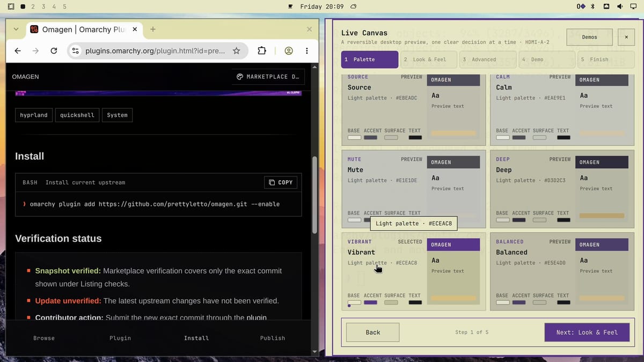The image size is (644, 362).
Task: Reload the Omagen plugin page
Action: (54, 50)
